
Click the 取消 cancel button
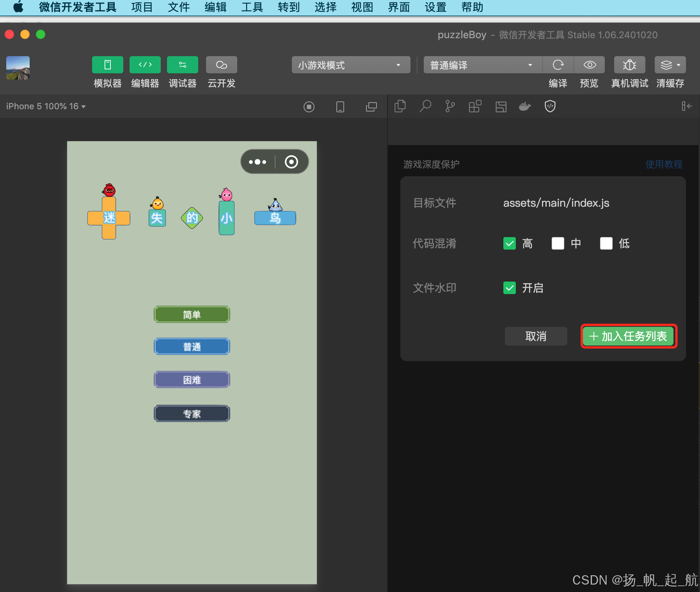click(536, 336)
